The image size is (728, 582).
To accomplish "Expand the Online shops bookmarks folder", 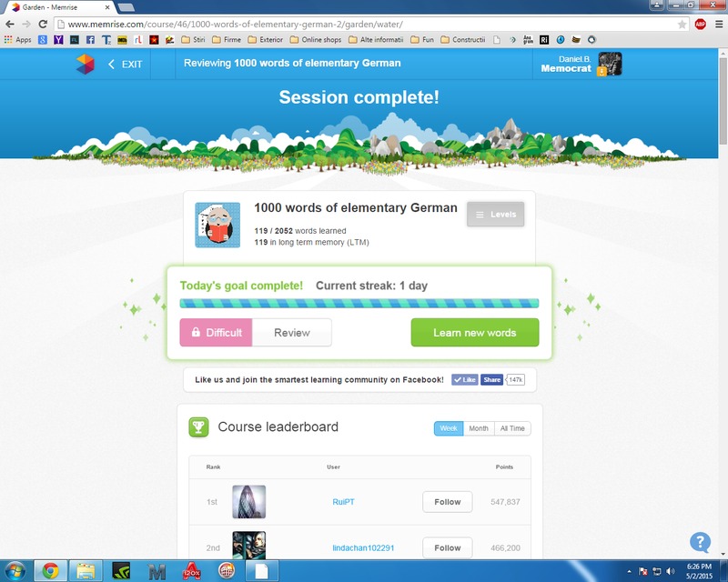I will point(316,39).
